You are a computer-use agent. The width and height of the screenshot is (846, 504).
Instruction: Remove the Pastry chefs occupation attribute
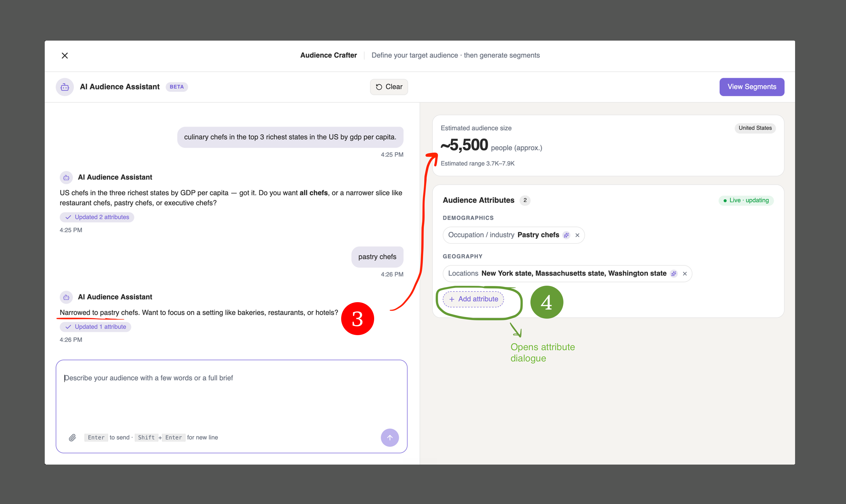tap(577, 235)
